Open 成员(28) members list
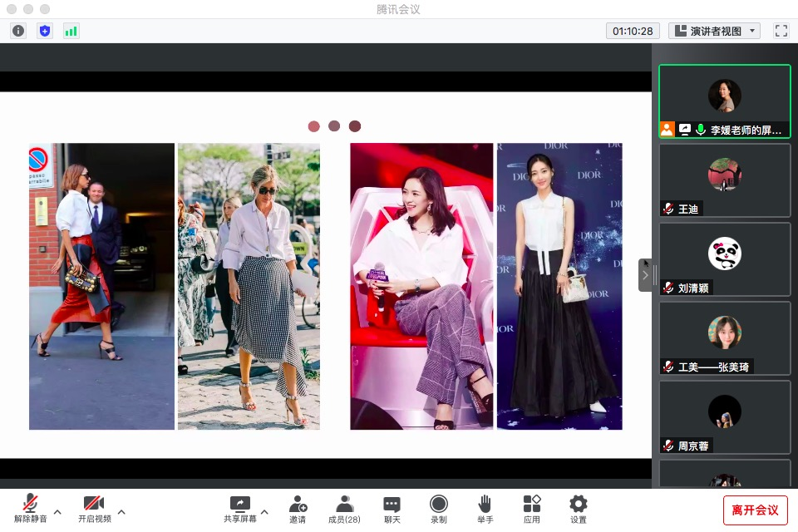Screen dimensions: 798x532 344,509
